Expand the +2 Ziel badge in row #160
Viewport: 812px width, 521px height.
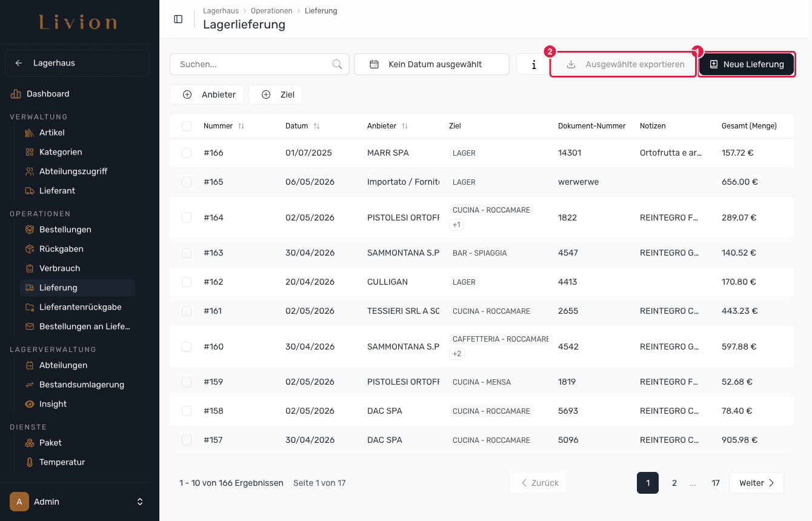click(x=457, y=354)
